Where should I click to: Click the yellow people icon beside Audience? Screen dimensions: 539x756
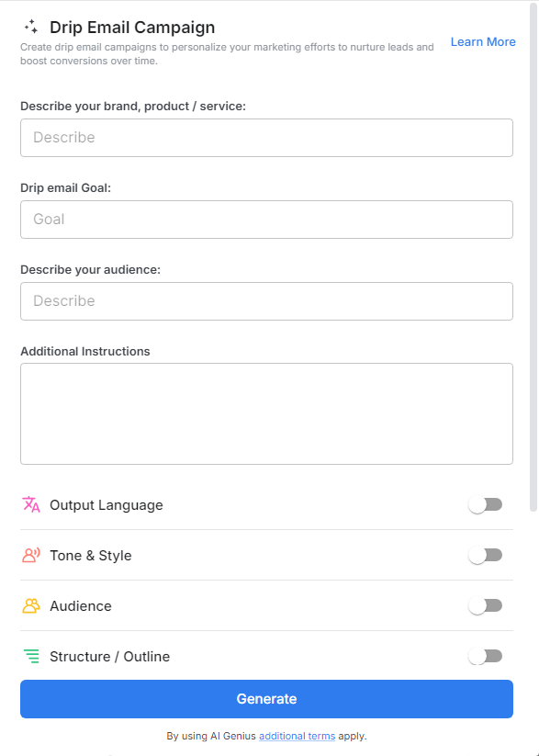coord(29,605)
